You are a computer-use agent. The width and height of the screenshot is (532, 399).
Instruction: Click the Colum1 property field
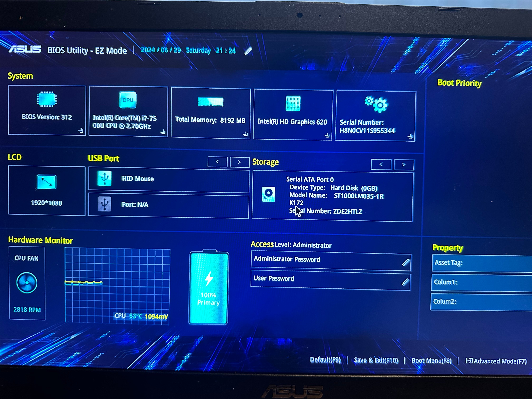[x=481, y=283]
